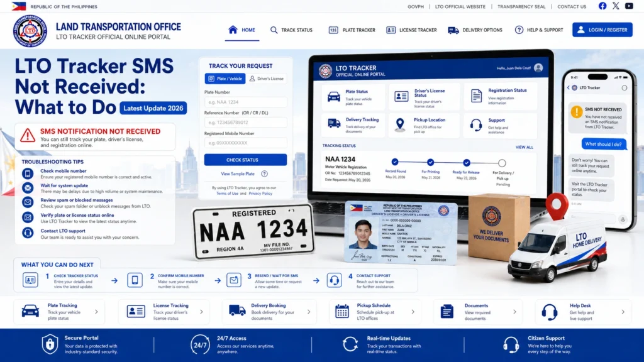The image size is (644, 362).
Task: Click the 24/7 Access clock icon
Action: tap(200, 345)
